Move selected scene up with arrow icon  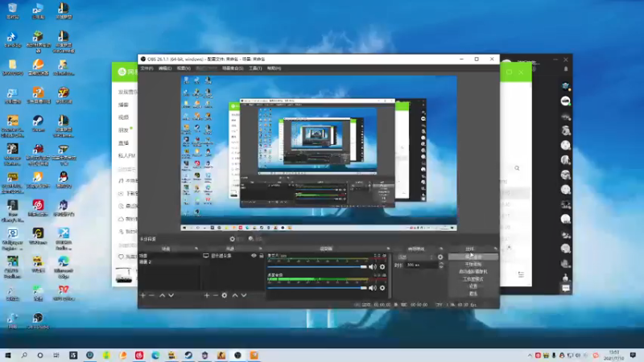click(x=162, y=296)
